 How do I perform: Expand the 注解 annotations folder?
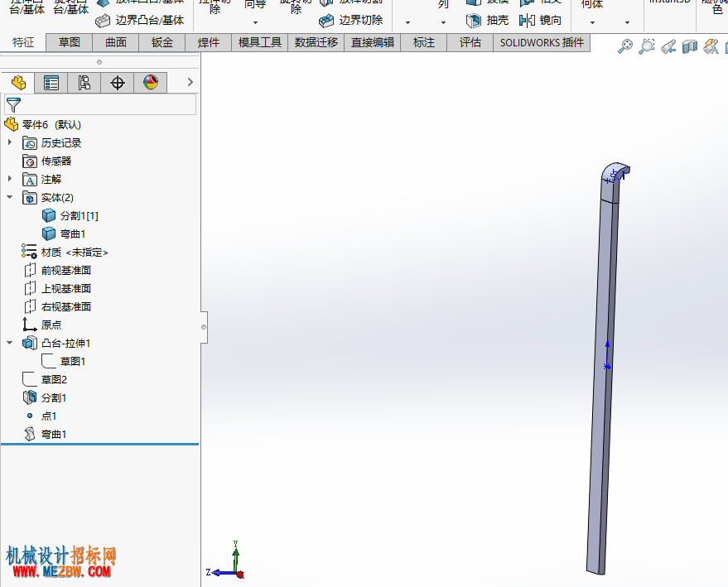(x=10, y=179)
